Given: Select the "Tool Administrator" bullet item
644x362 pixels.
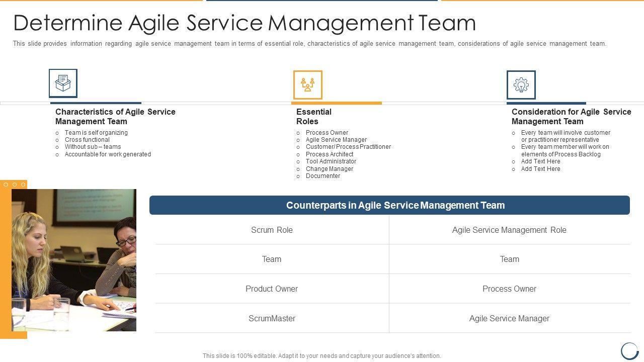Looking at the screenshot, I should [331, 161].
